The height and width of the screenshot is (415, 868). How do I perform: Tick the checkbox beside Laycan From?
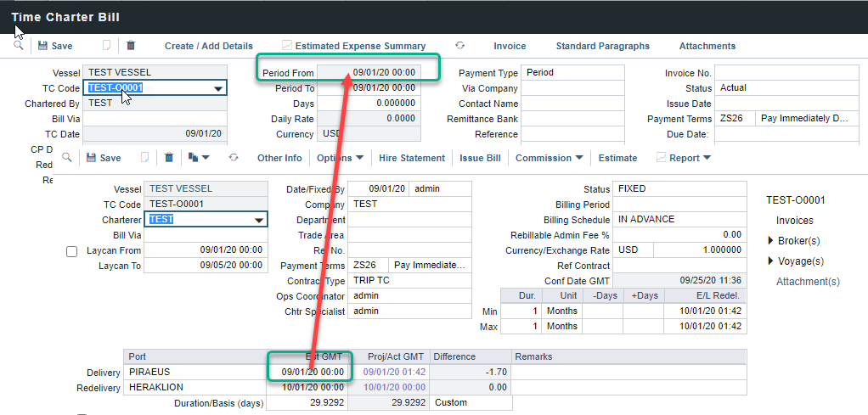(x=71, y=251)
